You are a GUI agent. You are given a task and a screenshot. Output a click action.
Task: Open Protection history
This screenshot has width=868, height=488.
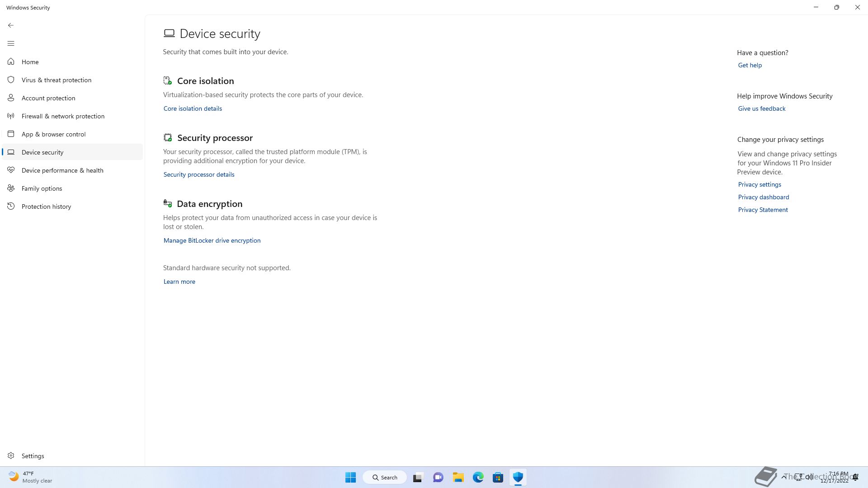pos(72,206)
